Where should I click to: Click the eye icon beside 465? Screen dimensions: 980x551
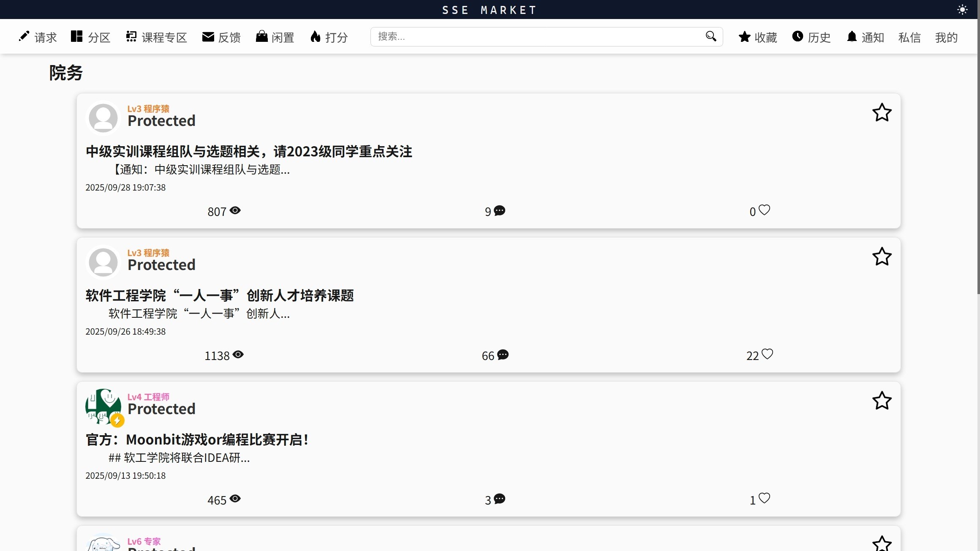(235, 499)
